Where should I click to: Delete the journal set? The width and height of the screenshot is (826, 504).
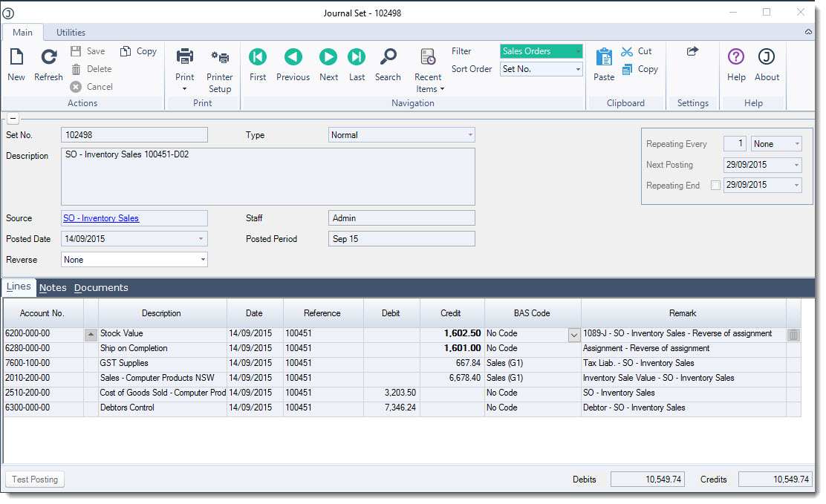tap(91, 69)
